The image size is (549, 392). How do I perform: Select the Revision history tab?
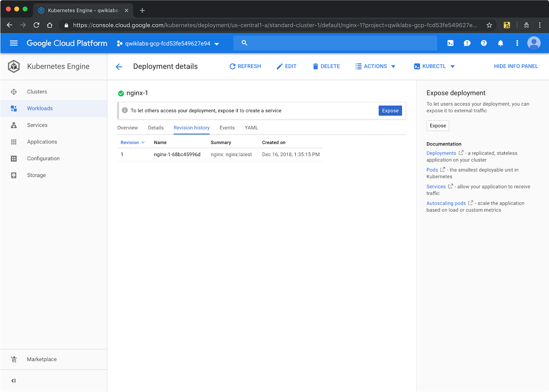pyautogui.click(x=191, y=128)
